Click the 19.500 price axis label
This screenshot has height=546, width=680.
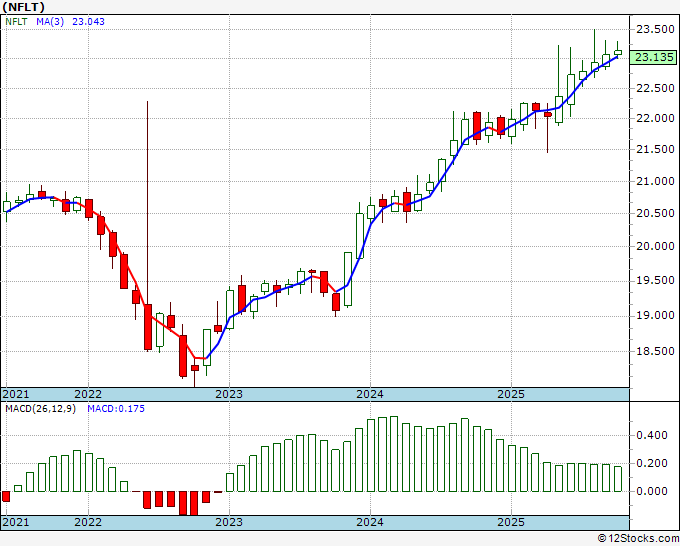click(655, 281)
